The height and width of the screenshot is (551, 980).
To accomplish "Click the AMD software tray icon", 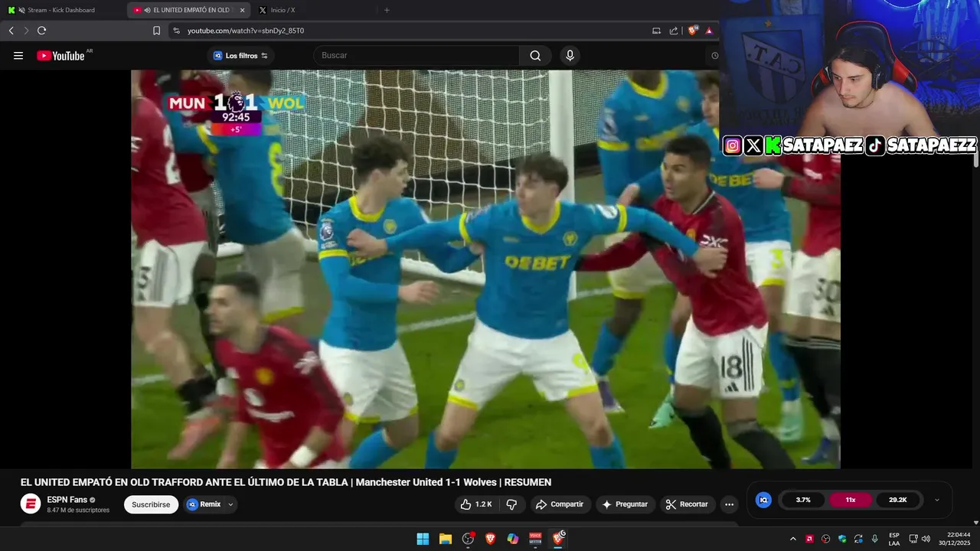I will tap(809, 539).
